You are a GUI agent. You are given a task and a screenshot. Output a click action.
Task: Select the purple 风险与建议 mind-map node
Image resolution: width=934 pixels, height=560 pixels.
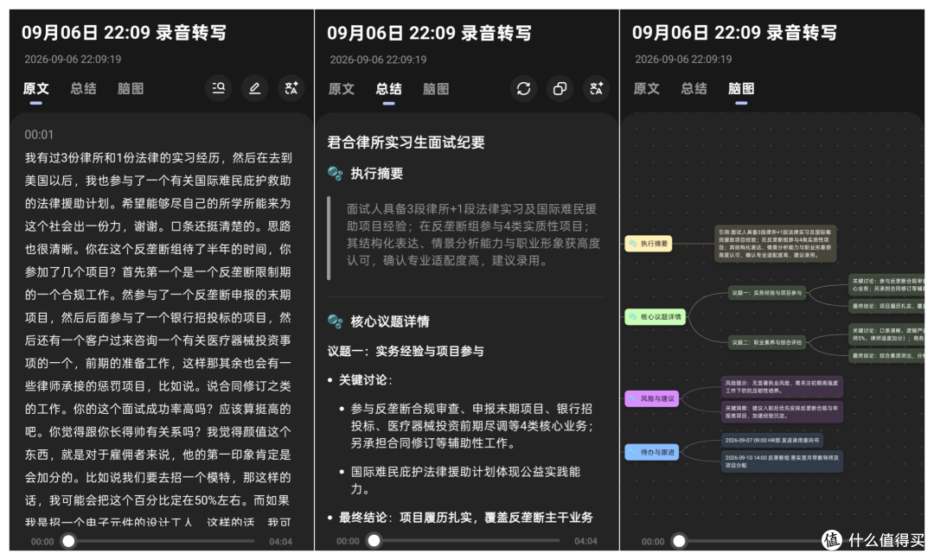tap(652, 398)
